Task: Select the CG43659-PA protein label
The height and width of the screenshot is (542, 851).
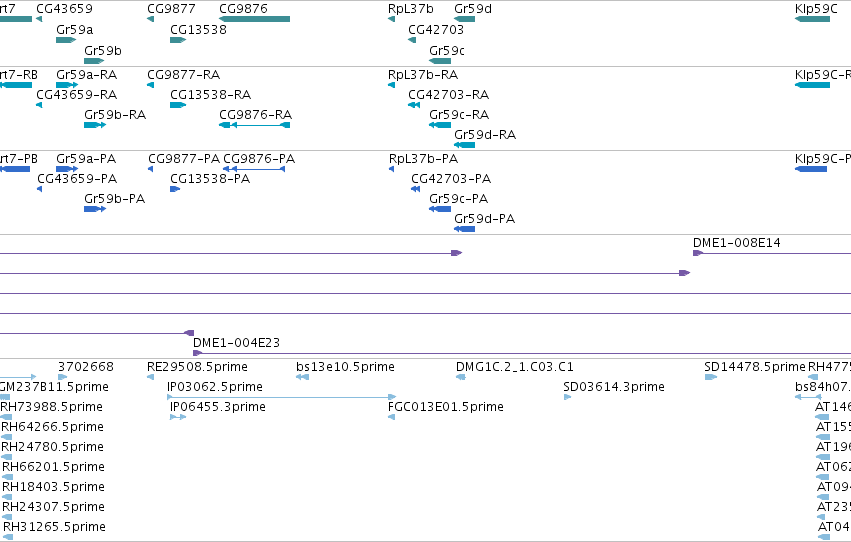Action: click(x=77, y=178)
